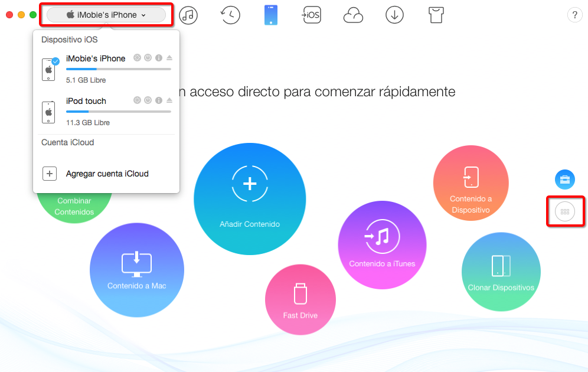Click the '11.3 GB Libre' text
This screenshot has height=372, width=588.
(88, 123)
